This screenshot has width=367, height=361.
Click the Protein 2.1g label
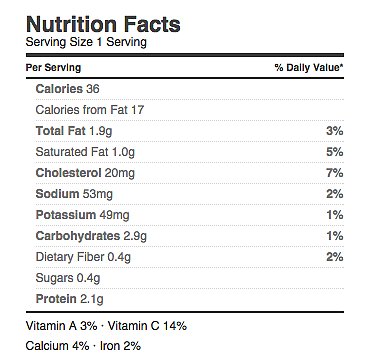[x=69, y=299]
